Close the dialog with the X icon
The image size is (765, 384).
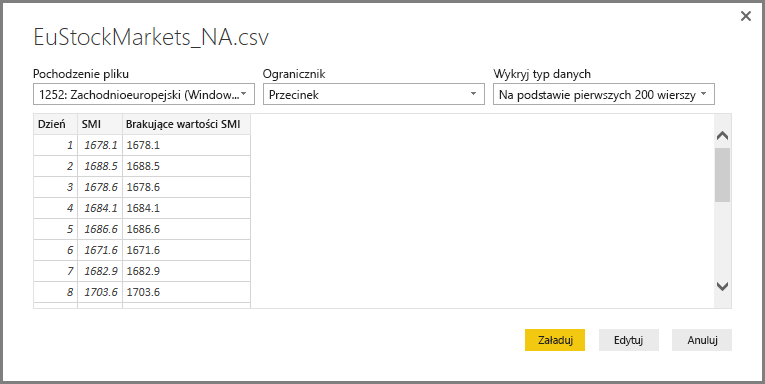745,17
